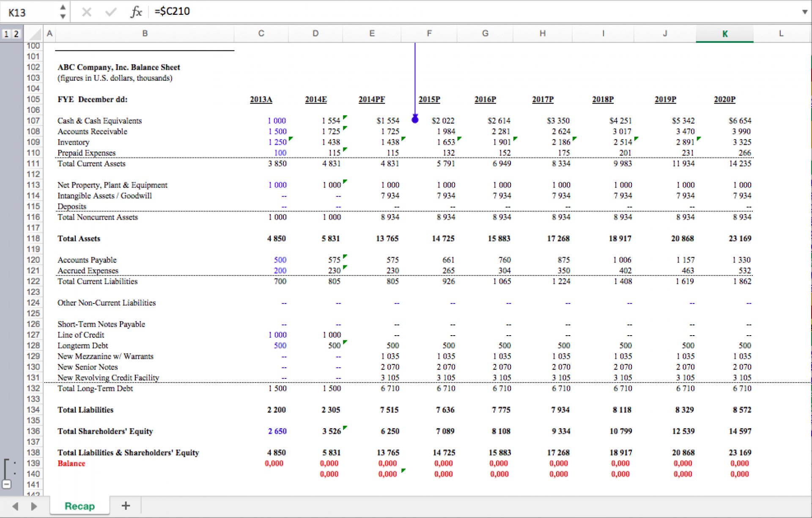Select row 136 header
The image size is (812, 518).
tap(33, 431)
